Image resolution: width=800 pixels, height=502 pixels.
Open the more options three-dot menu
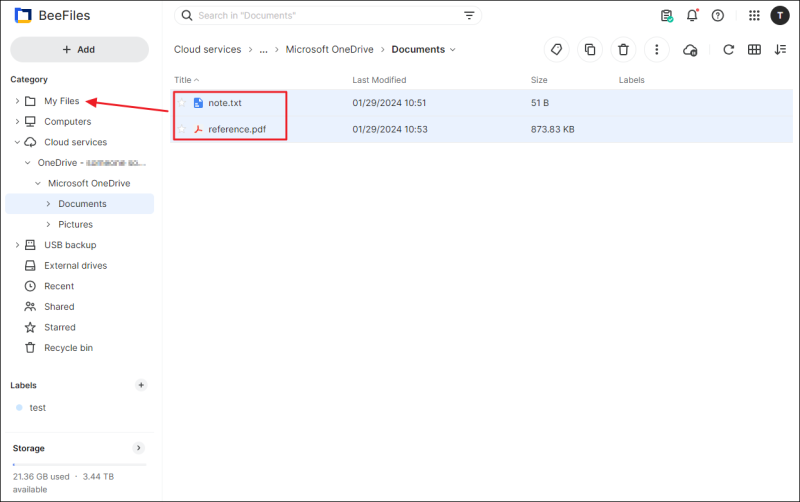click(x=657, y=49)
